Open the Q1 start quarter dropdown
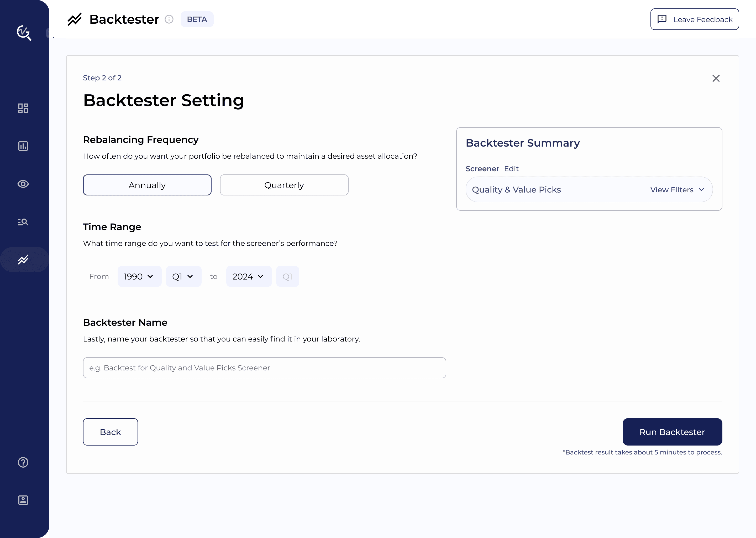This screenshot has width=756, height=538. pyautogui.click(x=183, y=276)
